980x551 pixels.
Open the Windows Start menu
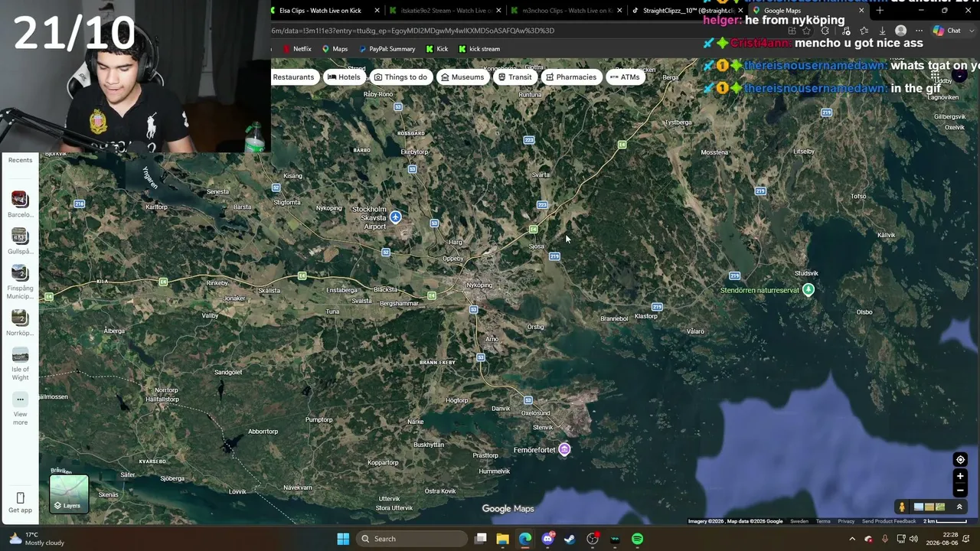coord(343,539)
